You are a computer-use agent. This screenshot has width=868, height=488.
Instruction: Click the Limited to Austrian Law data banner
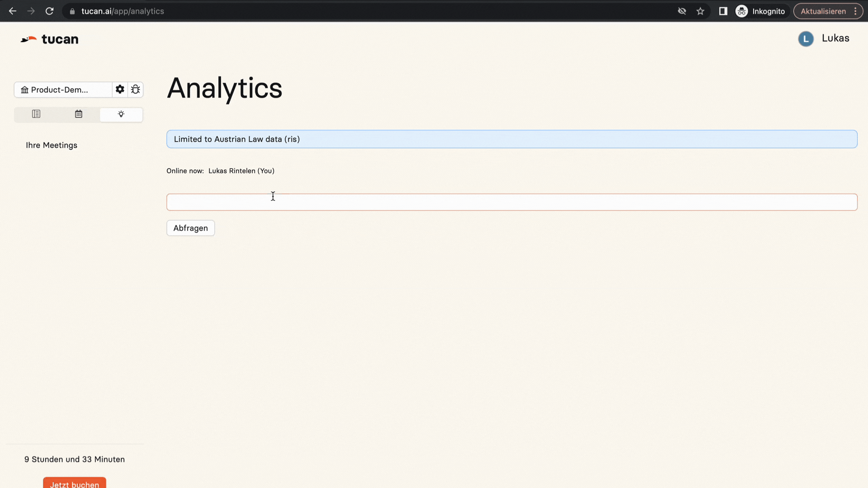tap(512, 139)
